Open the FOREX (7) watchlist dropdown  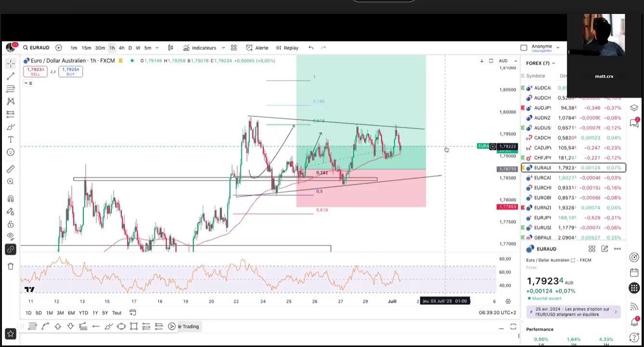540,63
